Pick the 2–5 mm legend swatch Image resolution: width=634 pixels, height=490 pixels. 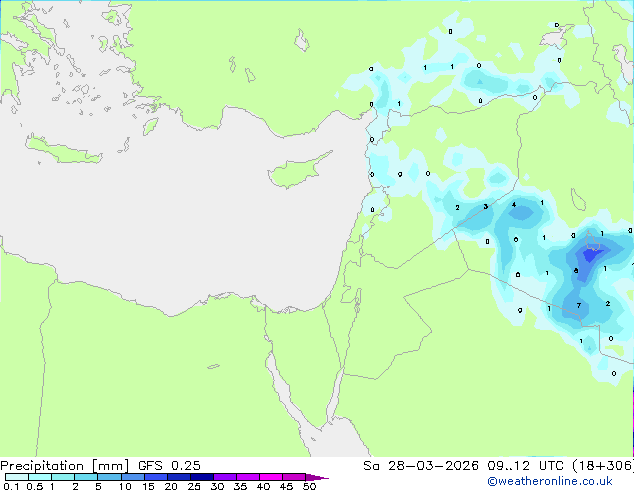(86, 477)
